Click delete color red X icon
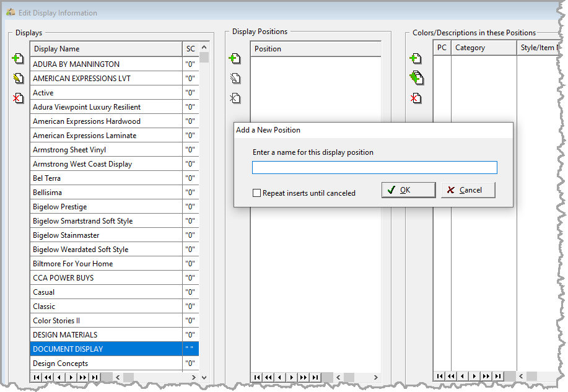 tap(416, 98)
